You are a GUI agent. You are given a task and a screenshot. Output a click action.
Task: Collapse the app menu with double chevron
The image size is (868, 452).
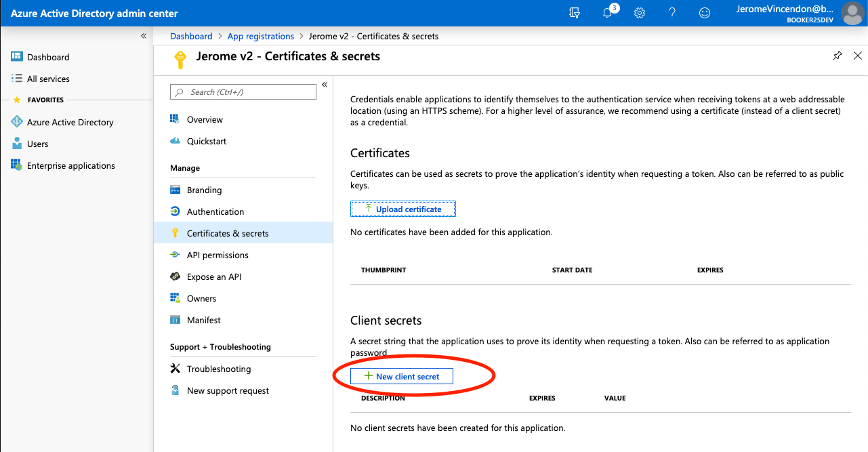click(324, 85)
